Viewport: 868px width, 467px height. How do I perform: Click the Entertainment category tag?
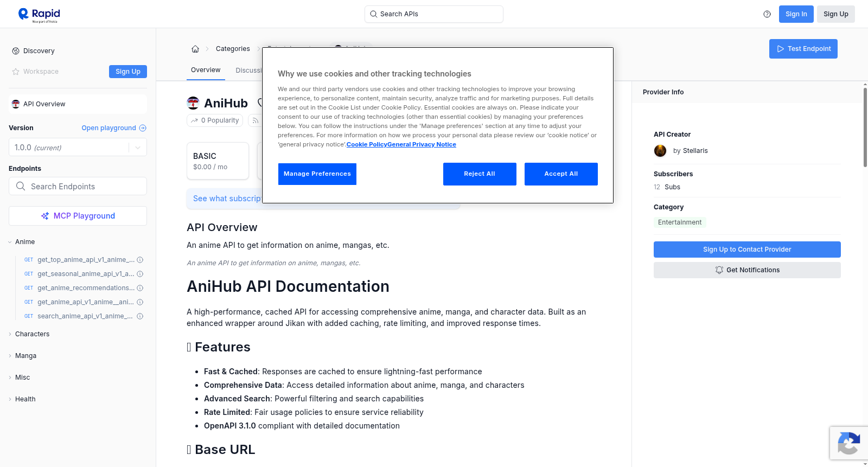point(680,222)
